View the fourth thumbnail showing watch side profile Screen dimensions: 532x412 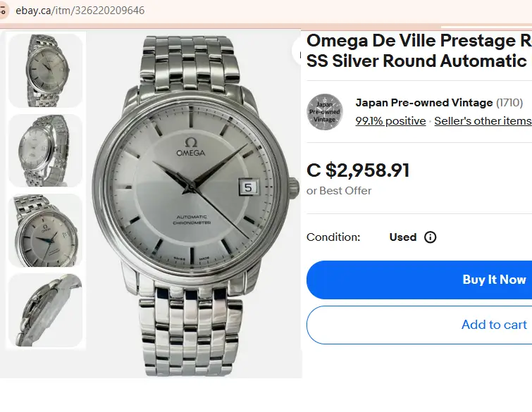[x=46, y=311]
